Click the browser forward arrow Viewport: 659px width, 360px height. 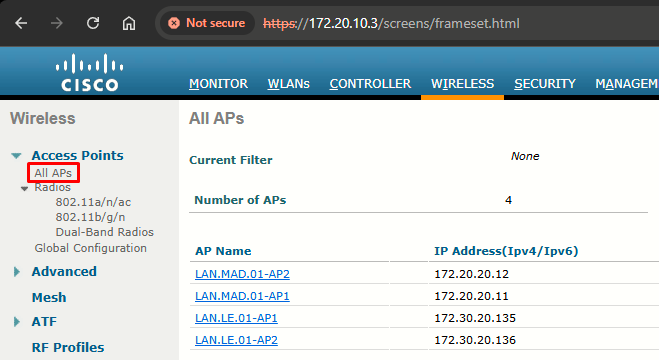57,23
